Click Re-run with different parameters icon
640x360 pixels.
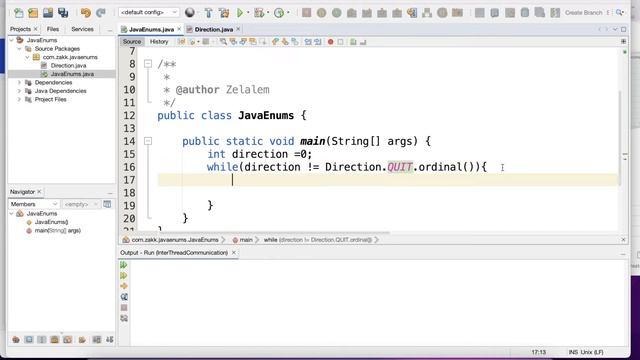[x=124, y=276]
